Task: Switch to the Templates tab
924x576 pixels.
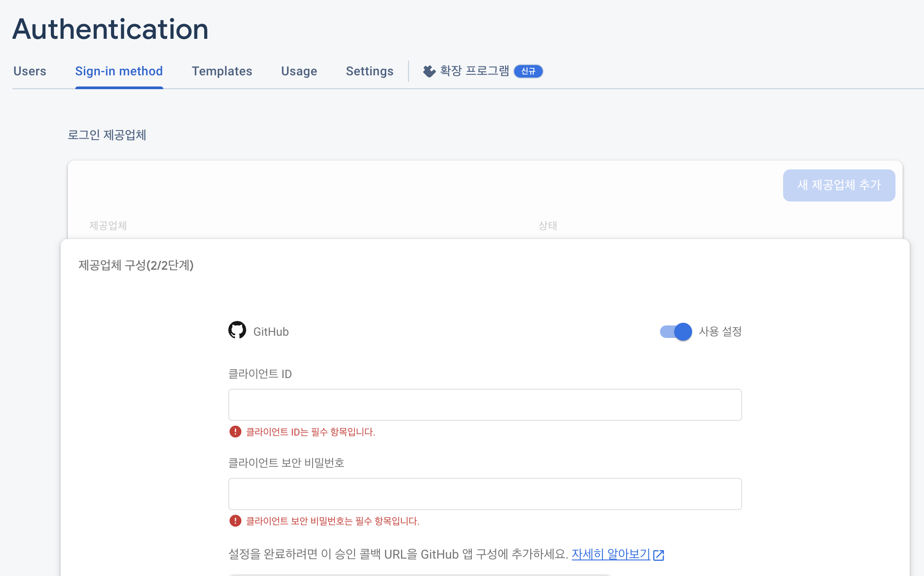Action: coord(222,71)
